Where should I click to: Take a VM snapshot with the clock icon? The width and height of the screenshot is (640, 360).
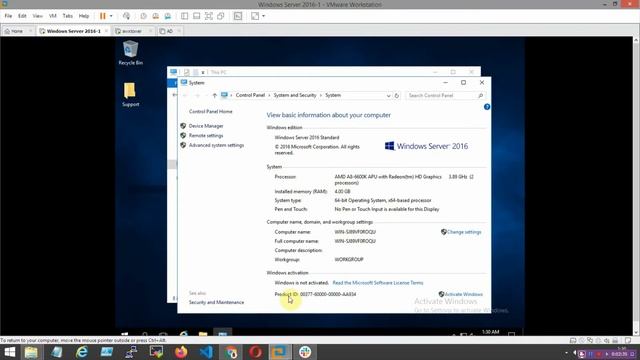click(x=143, y=16)
